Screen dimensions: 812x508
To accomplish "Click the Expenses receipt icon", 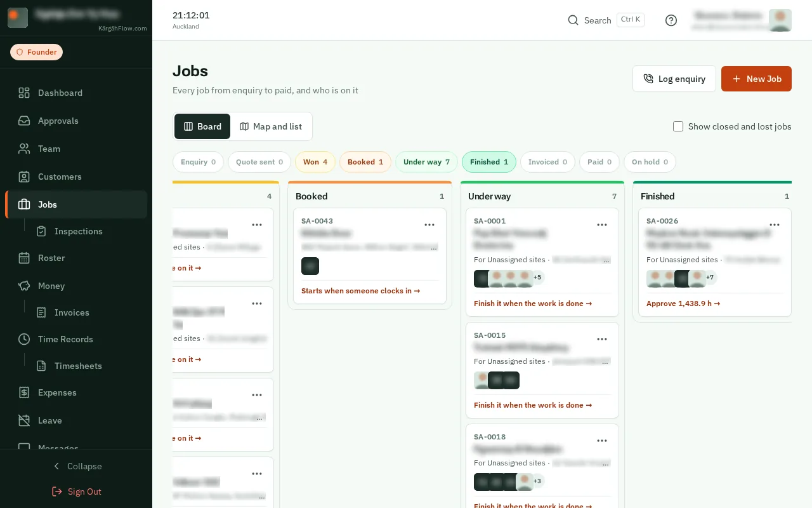I will coord(24,392).
